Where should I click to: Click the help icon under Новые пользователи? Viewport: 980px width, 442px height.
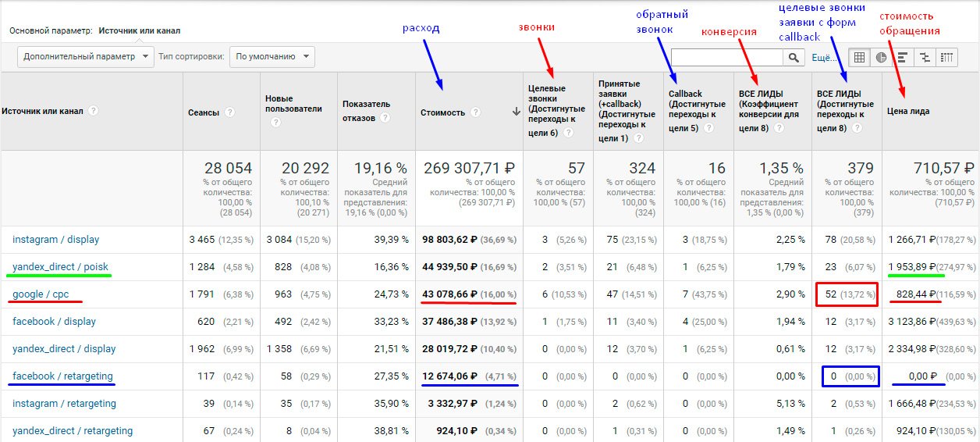point(275,123)
